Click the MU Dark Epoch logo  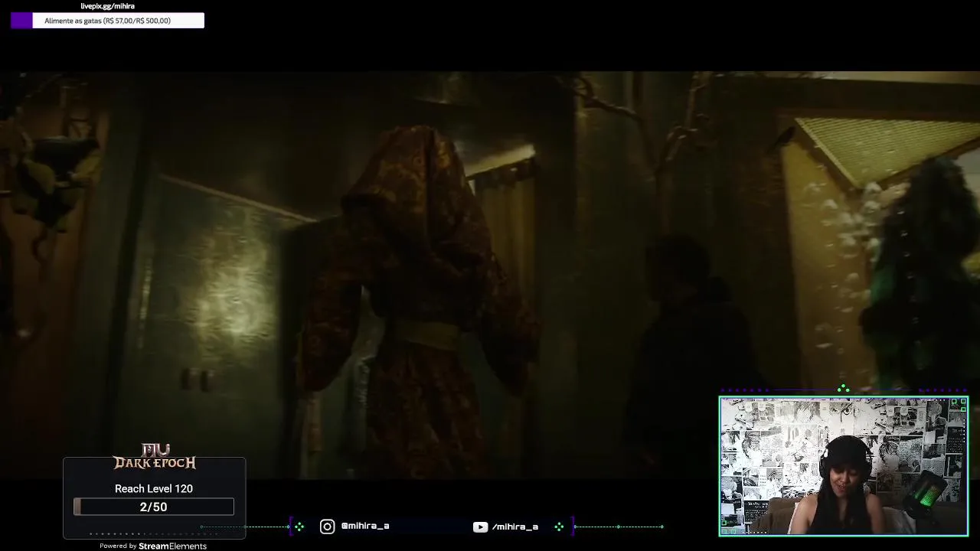tap(155, 456)
